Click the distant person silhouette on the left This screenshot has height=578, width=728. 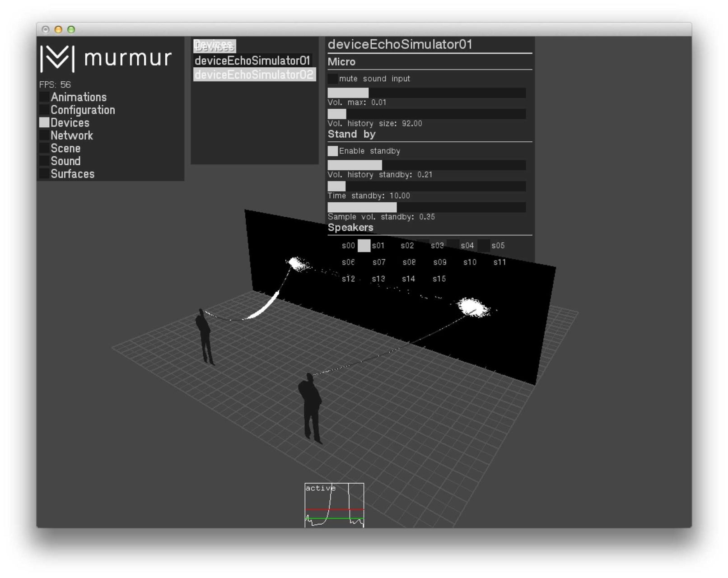tap(204, 336)
